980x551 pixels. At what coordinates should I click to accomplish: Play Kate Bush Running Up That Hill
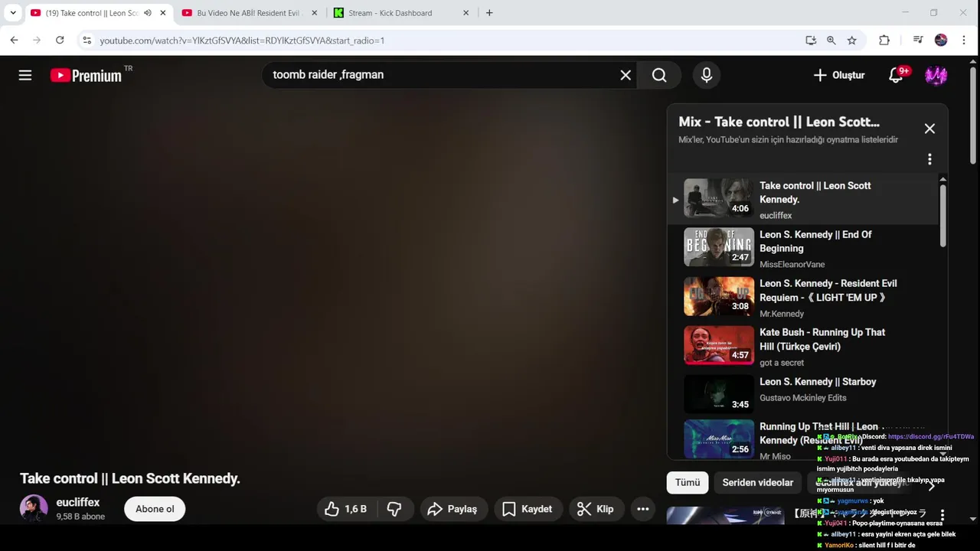point(718,345)
